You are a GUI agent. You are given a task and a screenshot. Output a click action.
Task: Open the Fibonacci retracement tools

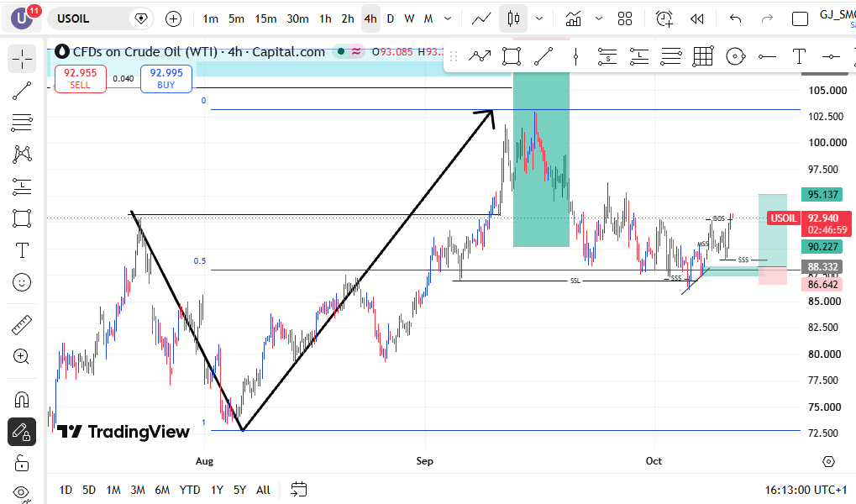[x=22, y=123]
